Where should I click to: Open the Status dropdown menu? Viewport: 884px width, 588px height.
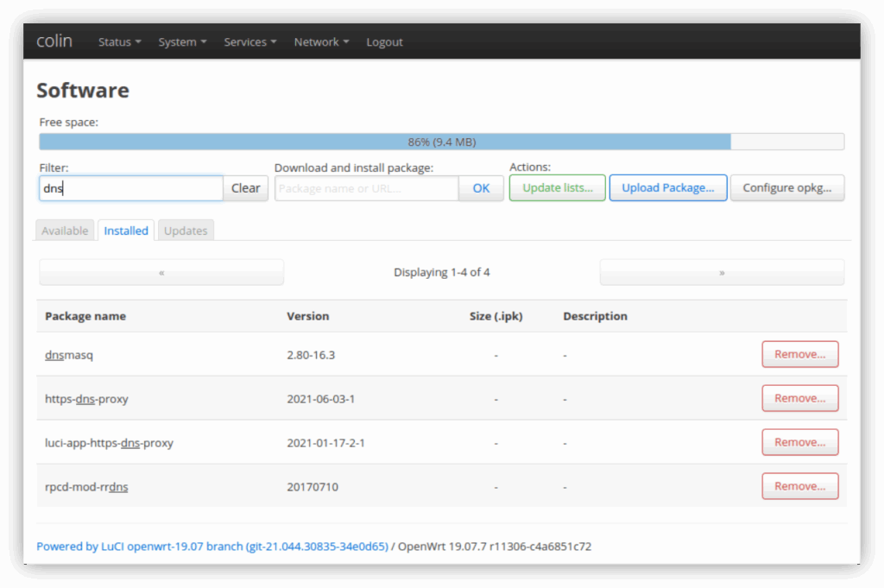pos(119,41)
